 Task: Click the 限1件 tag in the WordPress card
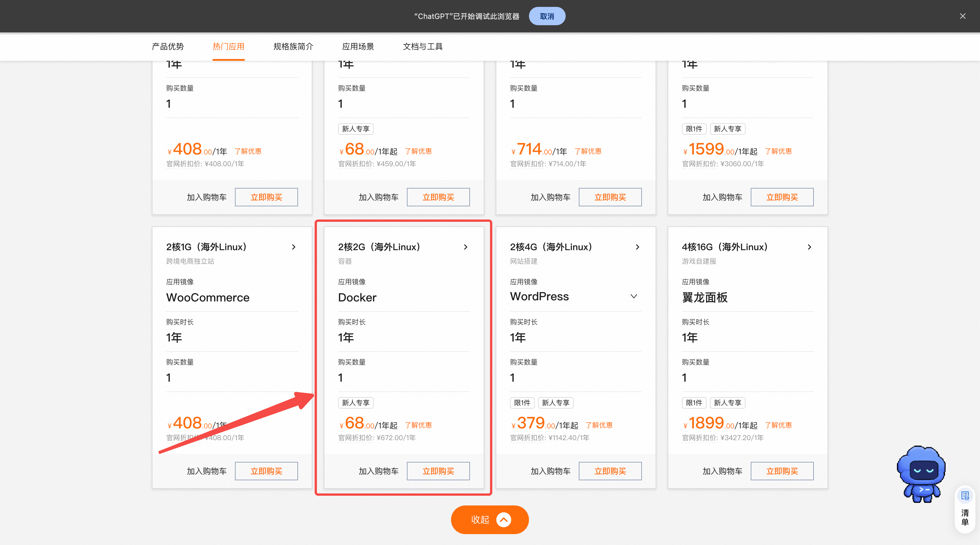522,402
